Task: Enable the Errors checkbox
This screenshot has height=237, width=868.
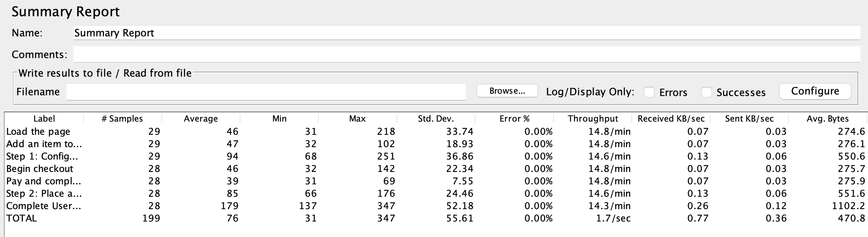Action: coord(649,92)
